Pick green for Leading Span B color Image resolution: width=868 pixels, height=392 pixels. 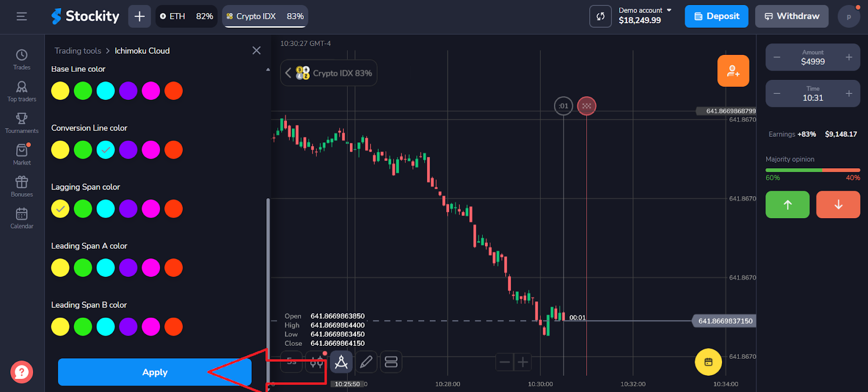coord(83,327)
